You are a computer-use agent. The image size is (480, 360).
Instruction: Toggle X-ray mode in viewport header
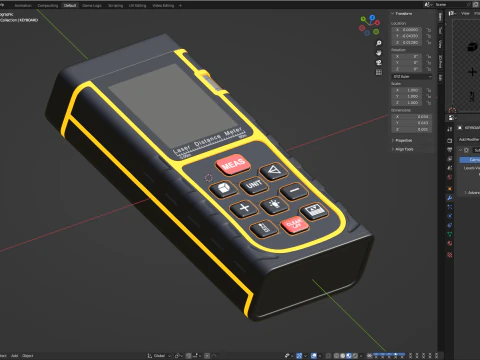tap(328, 356)
